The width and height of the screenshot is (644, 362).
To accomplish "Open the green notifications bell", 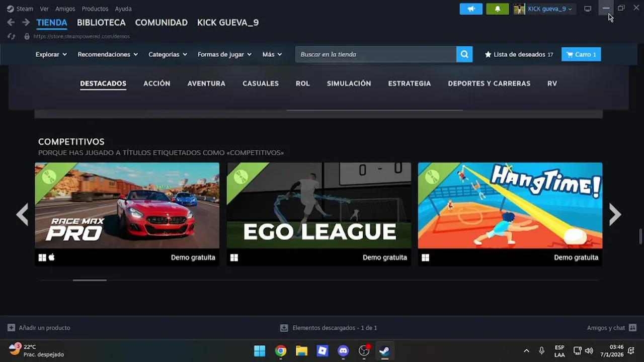I will (497, 9).
